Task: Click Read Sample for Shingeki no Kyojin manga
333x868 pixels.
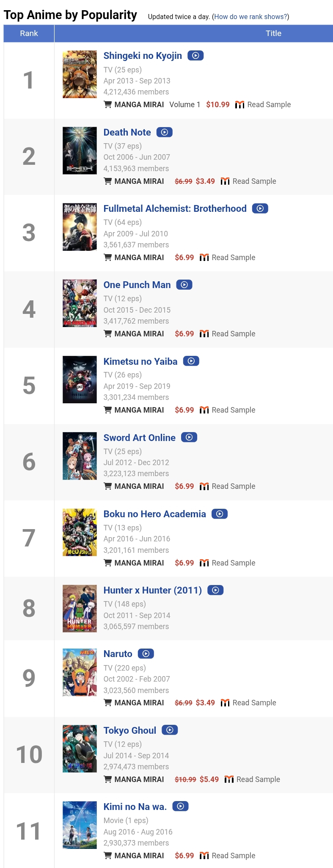Action: (269, 105)
